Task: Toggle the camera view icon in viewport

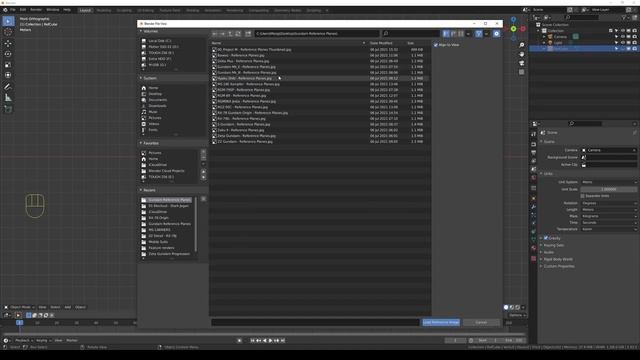Action: point(522,63)
